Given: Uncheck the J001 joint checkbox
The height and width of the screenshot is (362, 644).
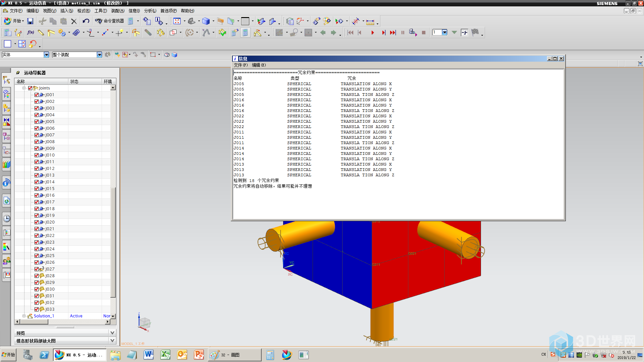Looking at the screenshot, I should (x=37, y=95).
